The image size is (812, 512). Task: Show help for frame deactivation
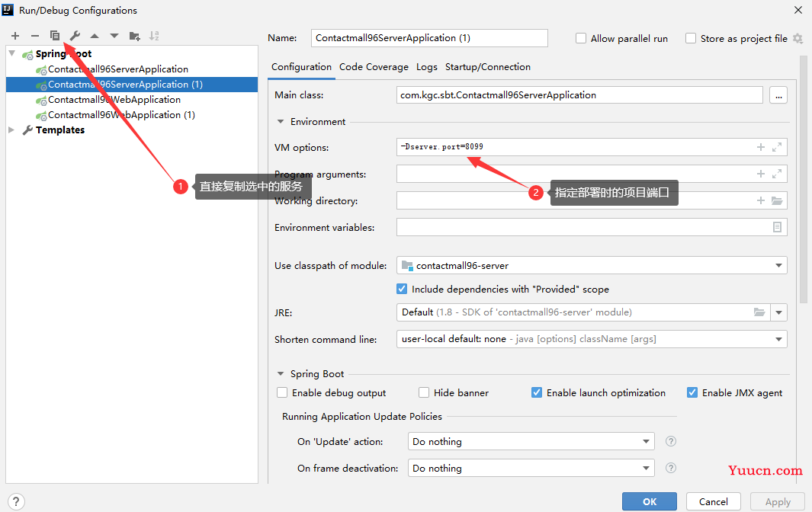(671, 468)
